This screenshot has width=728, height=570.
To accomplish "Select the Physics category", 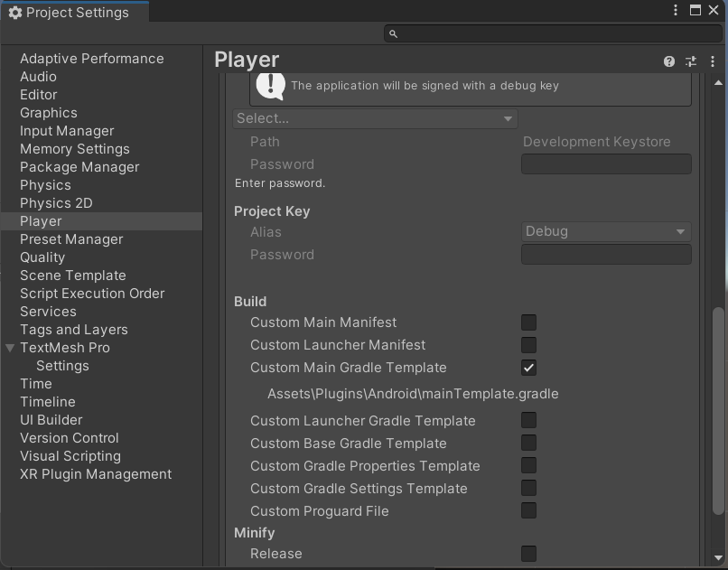I will [x=45, y=185].
